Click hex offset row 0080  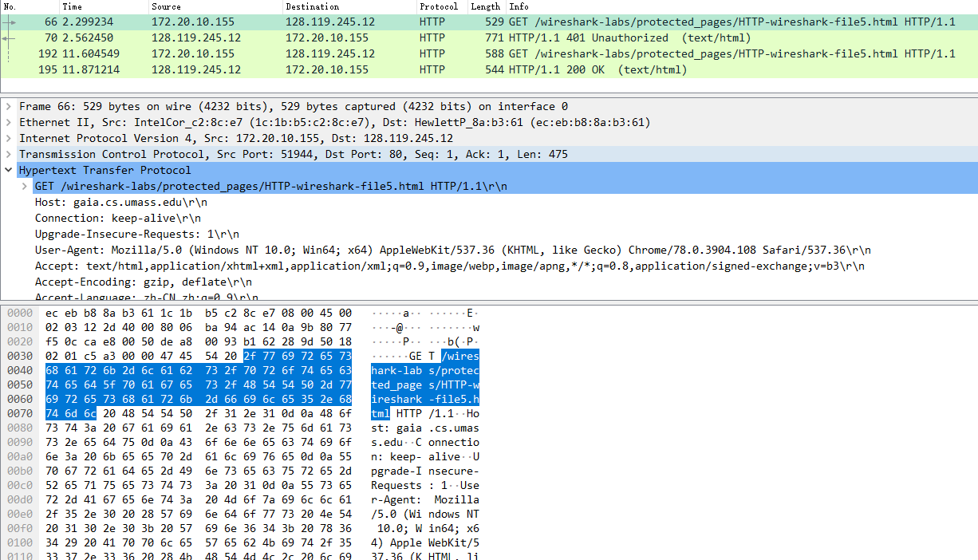click(19, 428)
